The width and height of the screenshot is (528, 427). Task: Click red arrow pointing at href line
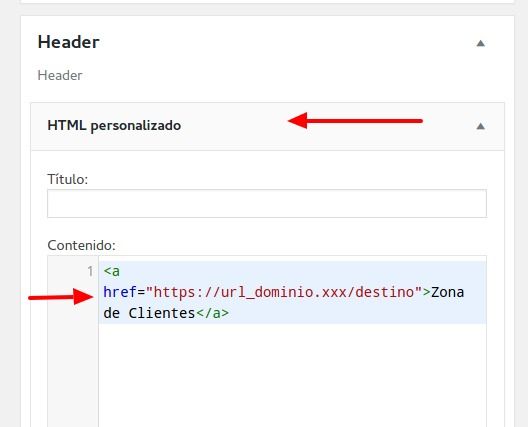click(x=61, y=297)
